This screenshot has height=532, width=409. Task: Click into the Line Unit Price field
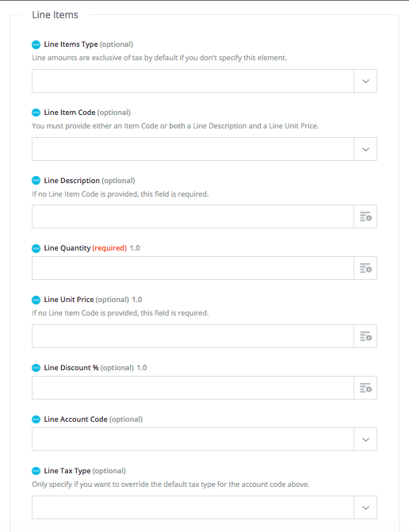[193, 336]
